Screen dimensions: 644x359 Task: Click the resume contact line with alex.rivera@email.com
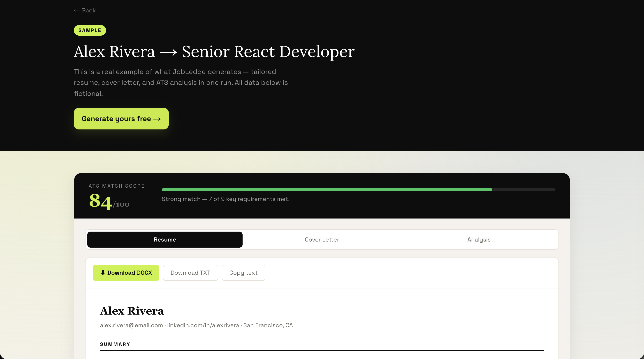tap(196, 325)
